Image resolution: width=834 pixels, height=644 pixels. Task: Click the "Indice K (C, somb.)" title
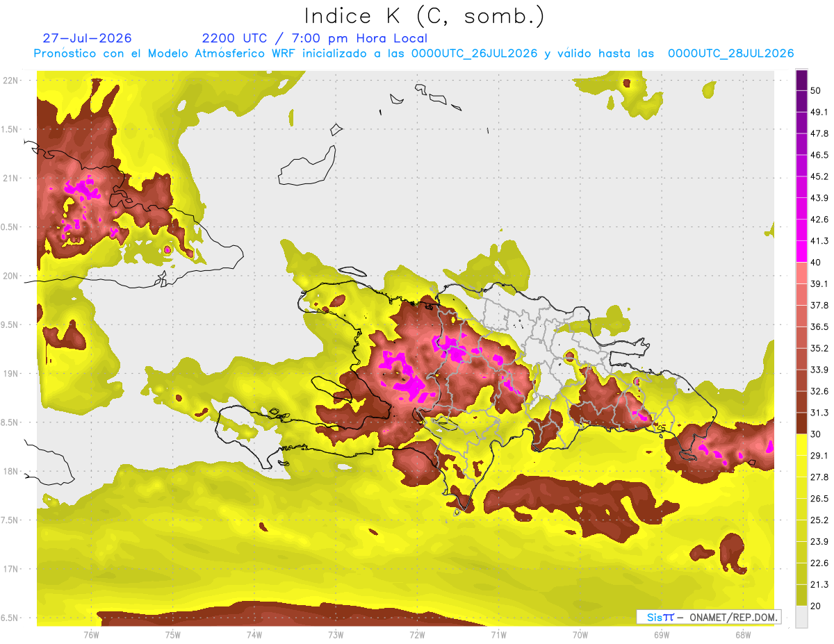click(x=424, y=17)
